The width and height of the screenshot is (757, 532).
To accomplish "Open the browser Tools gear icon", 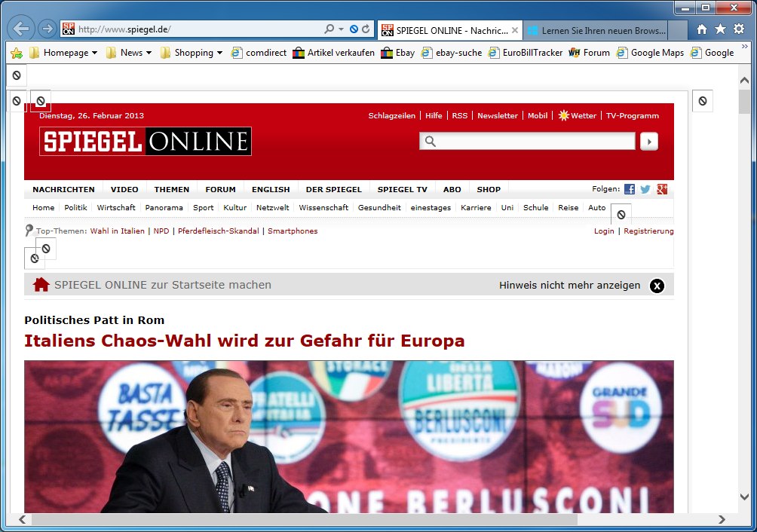I will coord(739,29).
